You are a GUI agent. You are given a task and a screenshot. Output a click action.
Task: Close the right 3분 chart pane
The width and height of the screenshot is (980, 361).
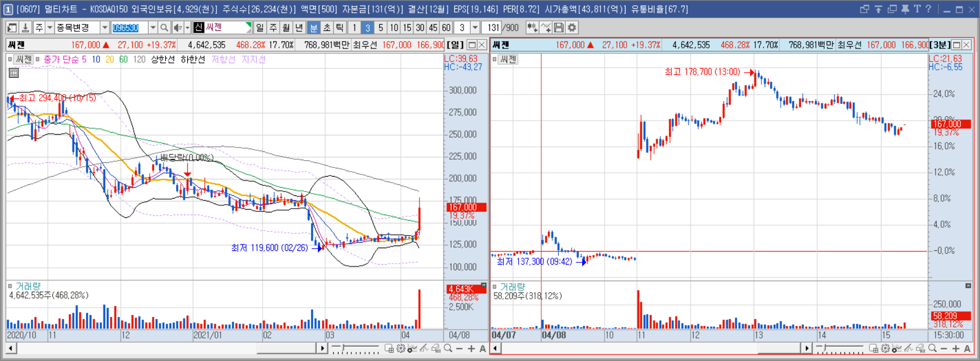(967, 45)
